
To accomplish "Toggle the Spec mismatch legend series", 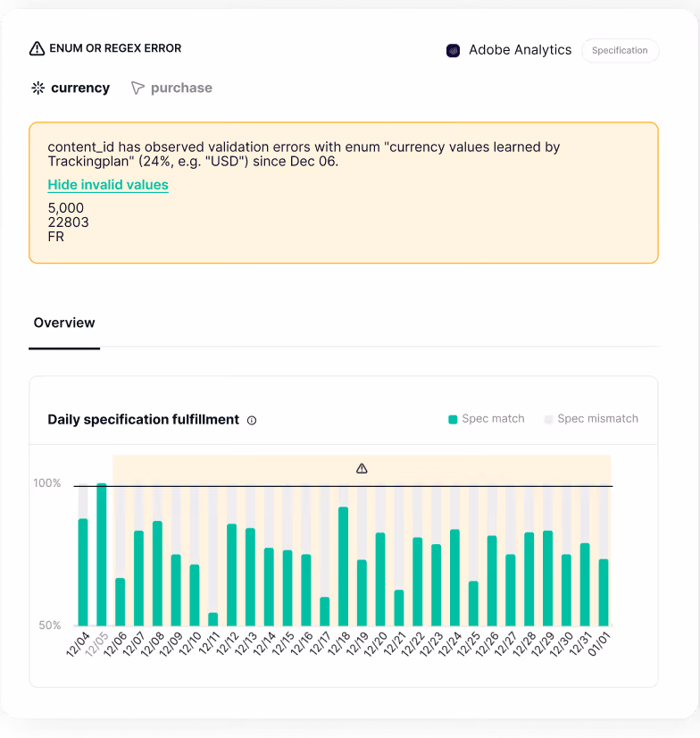I will (591, 419).
